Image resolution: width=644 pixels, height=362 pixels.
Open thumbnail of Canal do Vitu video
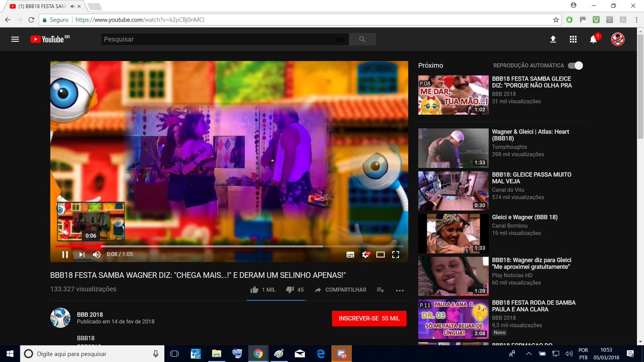tap(453, 191)
